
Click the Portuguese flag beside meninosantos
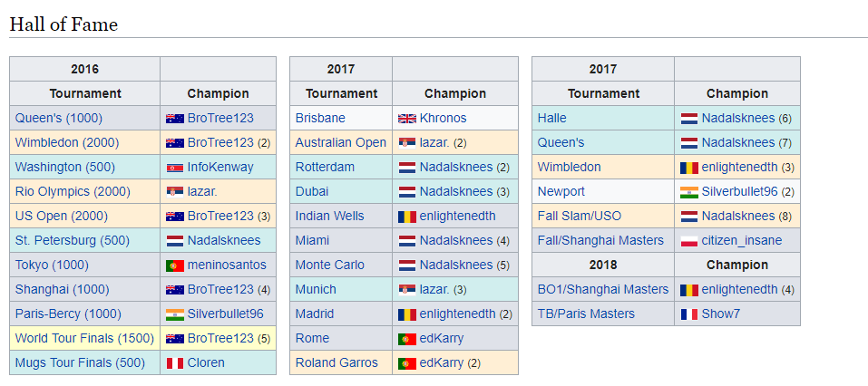[x=175, y=265]
